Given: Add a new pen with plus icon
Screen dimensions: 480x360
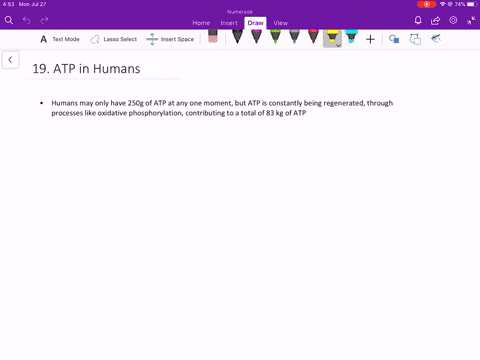Looking at the screenshot, I should pyautogui.click(x=370, y=39).
